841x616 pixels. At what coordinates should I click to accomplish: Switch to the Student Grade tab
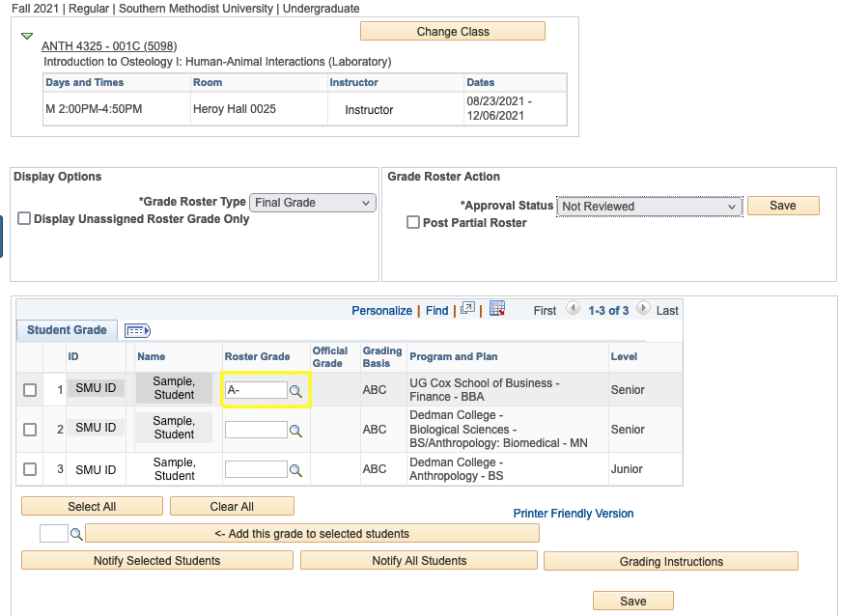(67, 329)
